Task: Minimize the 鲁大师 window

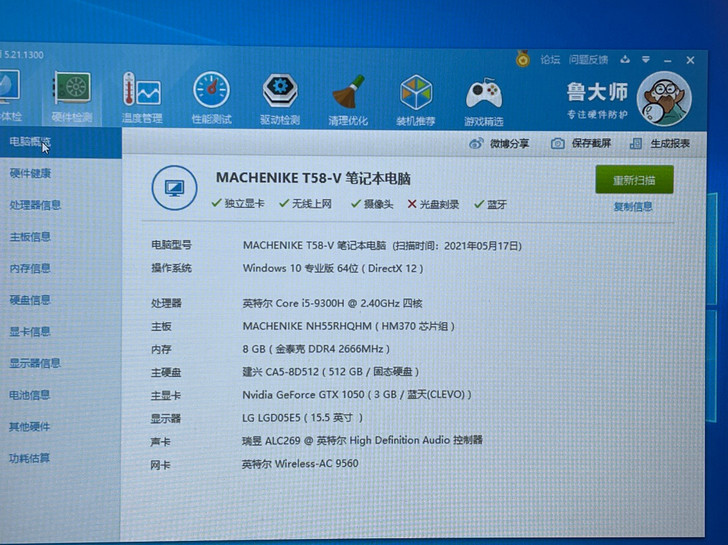Action: coord(668,60)
